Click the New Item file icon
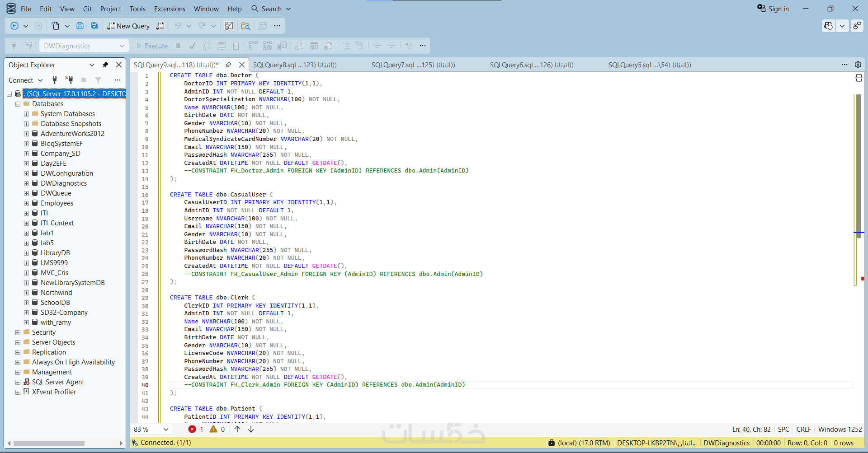 (x=55, y=26)
